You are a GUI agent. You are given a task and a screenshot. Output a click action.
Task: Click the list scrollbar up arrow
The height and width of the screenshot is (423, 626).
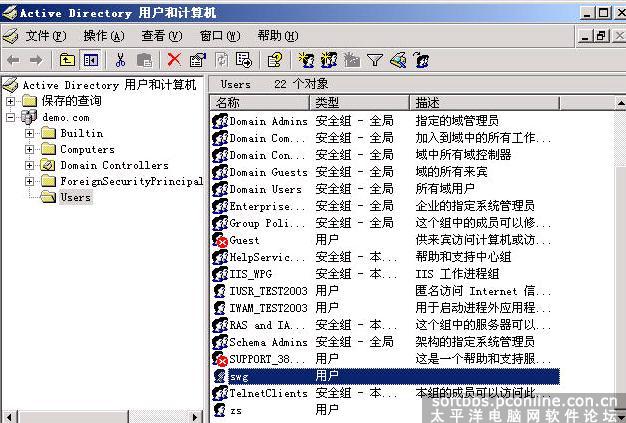click(620, 103)
